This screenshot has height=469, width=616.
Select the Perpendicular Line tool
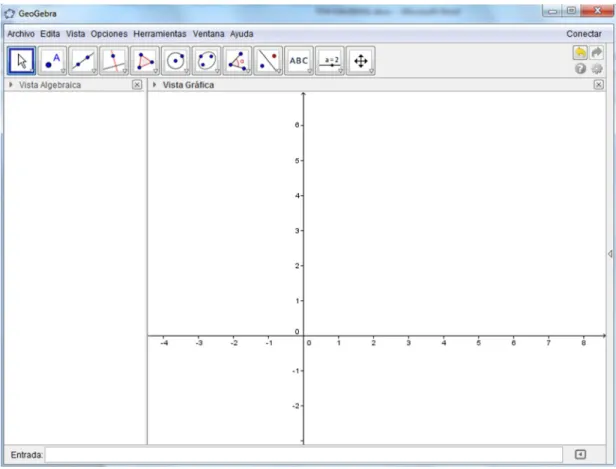point(114,60)
